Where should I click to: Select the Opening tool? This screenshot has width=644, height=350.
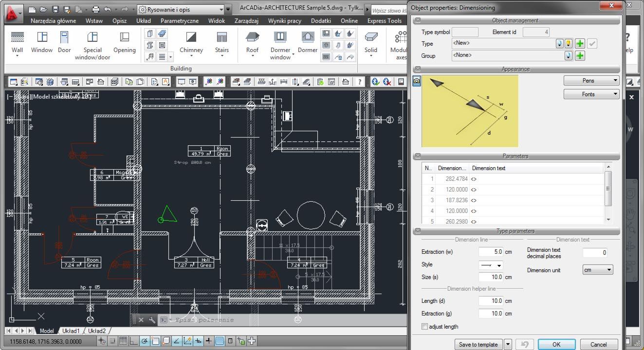(125, 43)
